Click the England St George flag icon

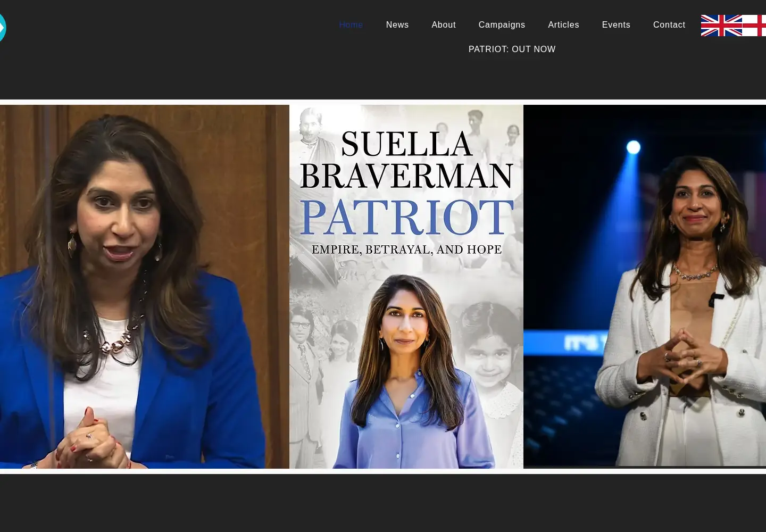(754, 26)
